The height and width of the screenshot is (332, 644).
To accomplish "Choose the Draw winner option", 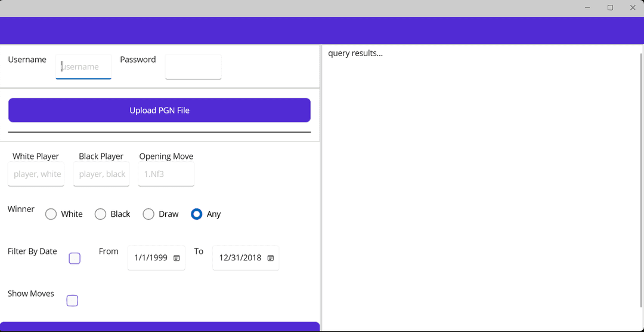I will click(x=148, y=214).
